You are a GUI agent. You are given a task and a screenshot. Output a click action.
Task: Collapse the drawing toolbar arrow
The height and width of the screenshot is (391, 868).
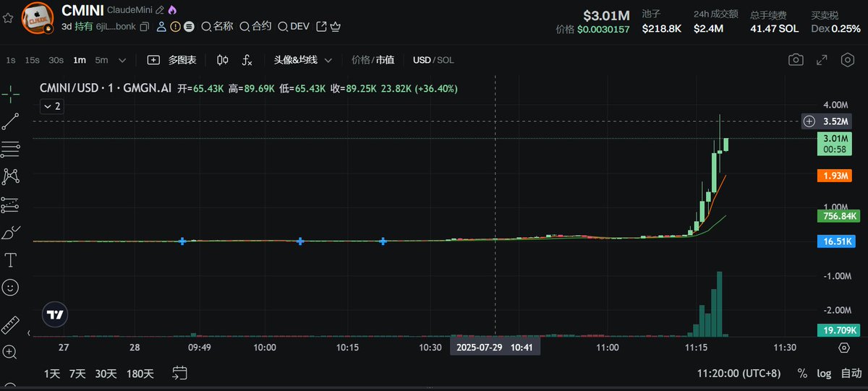coord(29,333)
